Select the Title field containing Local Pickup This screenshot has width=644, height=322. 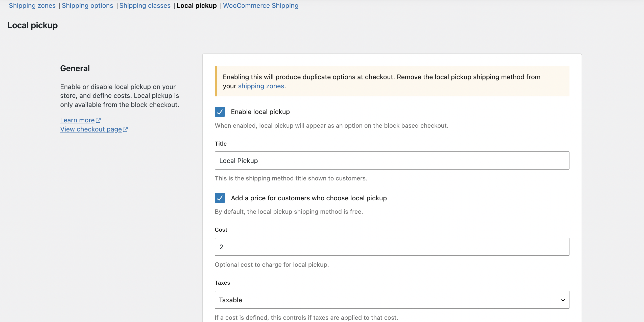392,160
